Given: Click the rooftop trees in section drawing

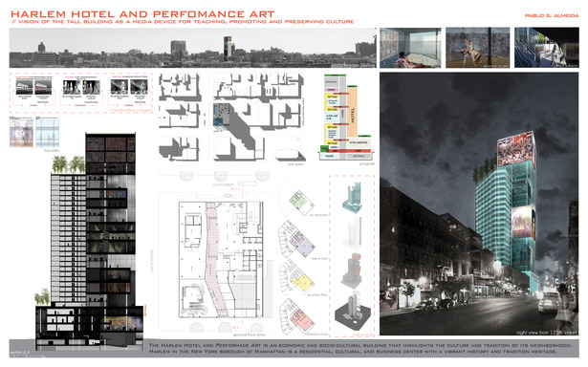Looking at the screenshot, I should 68,164.
